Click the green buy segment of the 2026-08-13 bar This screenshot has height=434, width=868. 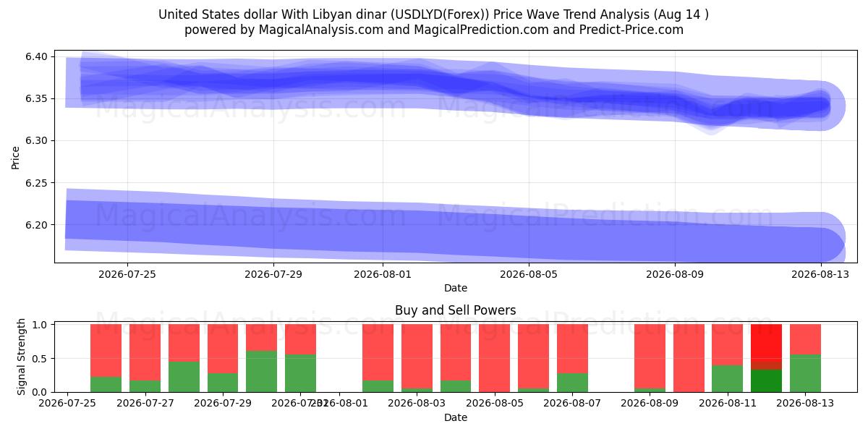pyautogui.click(x=805, y=373)
